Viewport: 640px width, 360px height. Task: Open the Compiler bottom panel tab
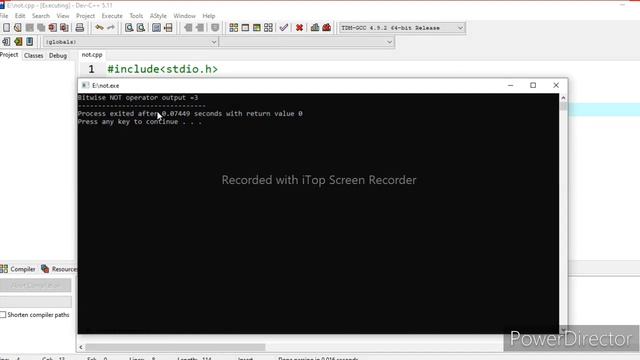18,269
